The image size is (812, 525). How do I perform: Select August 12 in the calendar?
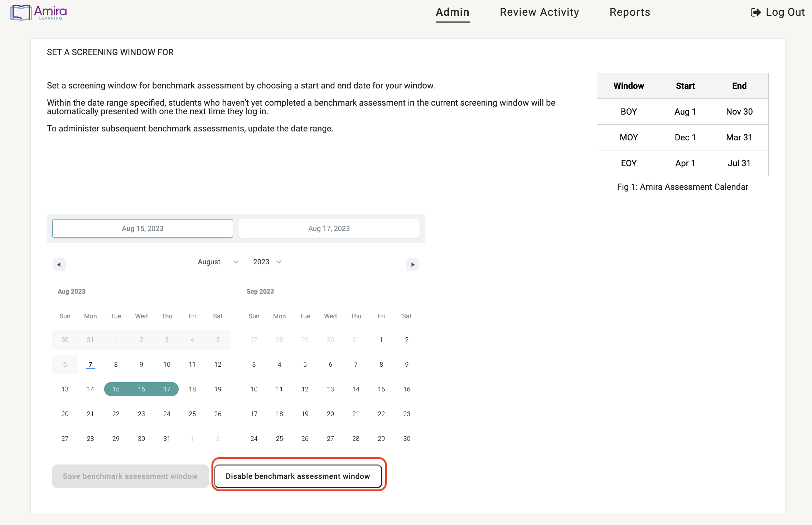pyautogui.click(x=218, y=365)
